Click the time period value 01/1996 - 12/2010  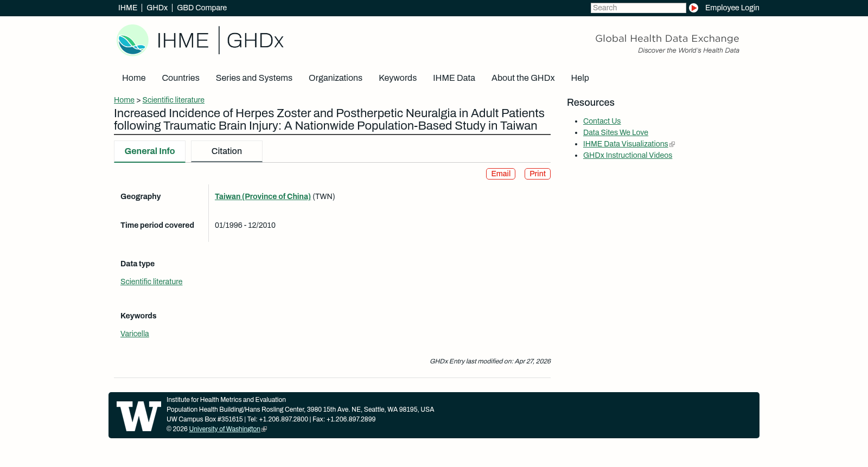point(245,225)
